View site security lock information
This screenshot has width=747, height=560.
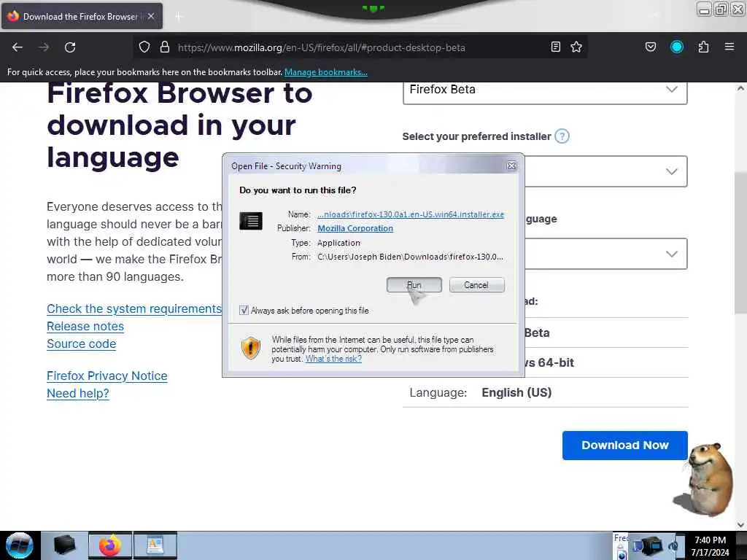165,47
